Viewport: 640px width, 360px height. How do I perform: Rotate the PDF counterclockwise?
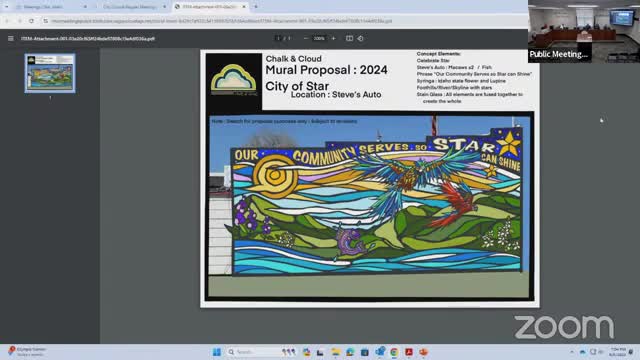(x=360, y=38)
